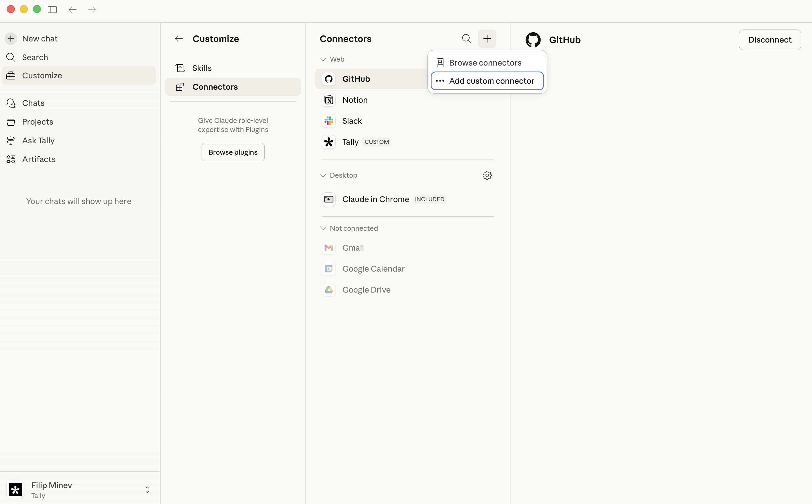The image size is (812, 504).
Task: Disconnect the GitHub connector
Action: pos(770,40)
